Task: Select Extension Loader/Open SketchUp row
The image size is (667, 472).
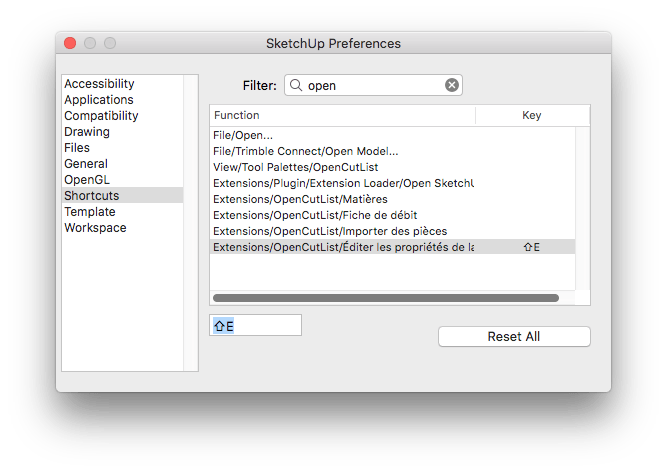Action: (392, 183)
